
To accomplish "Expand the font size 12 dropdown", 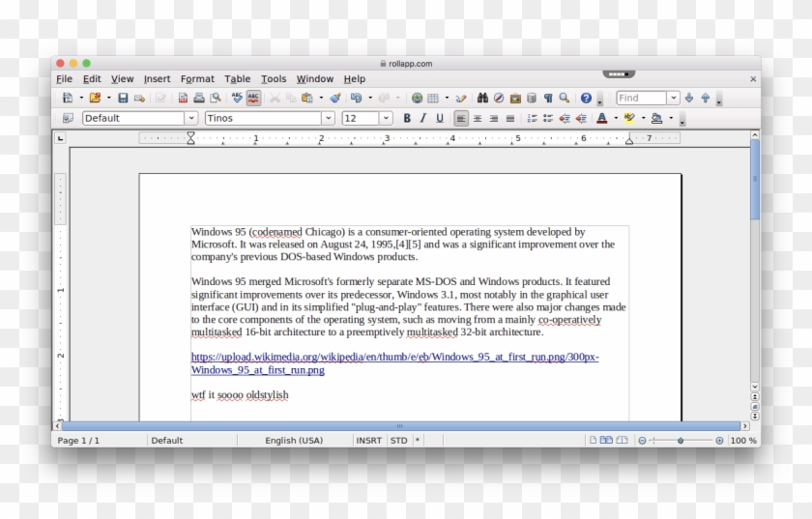I will tap(386, 118).
